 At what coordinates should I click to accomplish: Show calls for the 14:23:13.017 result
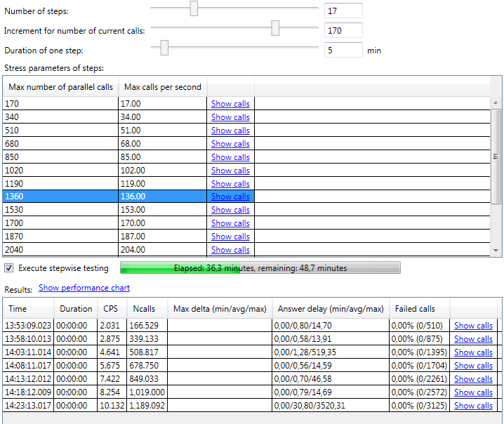click(x=473, y=406)
